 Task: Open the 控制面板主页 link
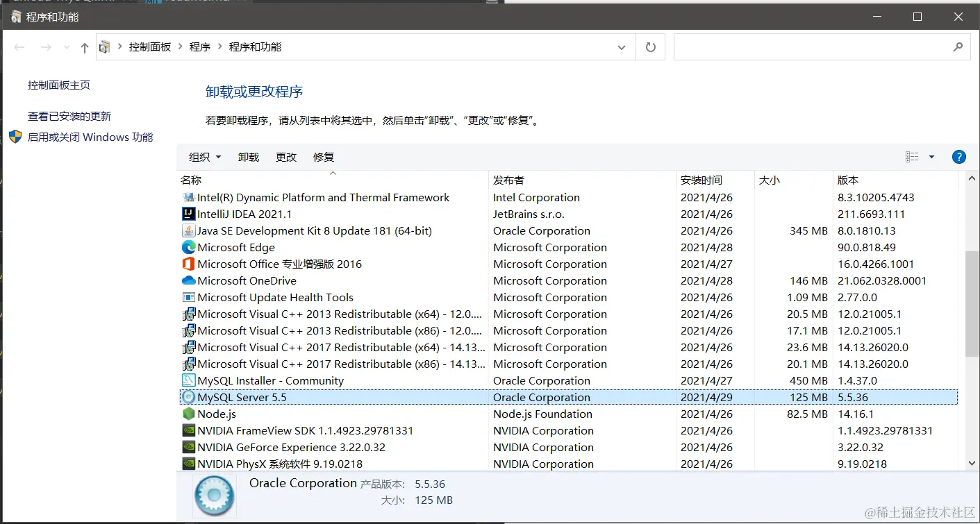pyautogui.click(x=59, y=85)
